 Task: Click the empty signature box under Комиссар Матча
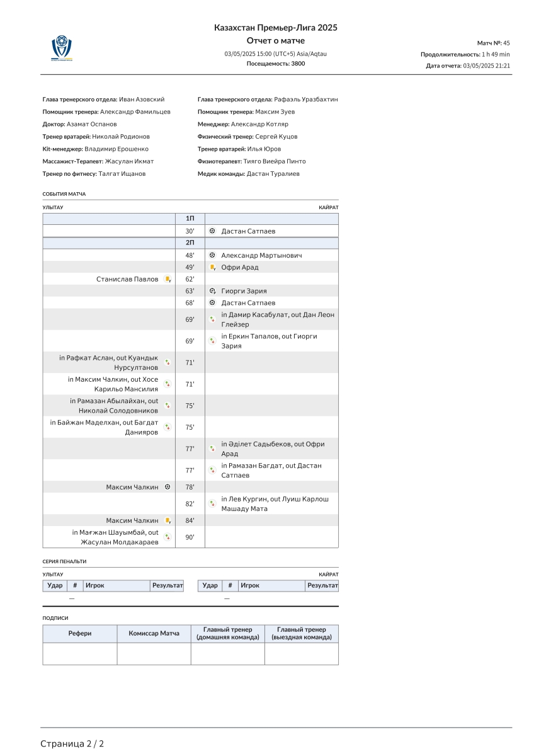pyautogui.click(x=154, y=653)
